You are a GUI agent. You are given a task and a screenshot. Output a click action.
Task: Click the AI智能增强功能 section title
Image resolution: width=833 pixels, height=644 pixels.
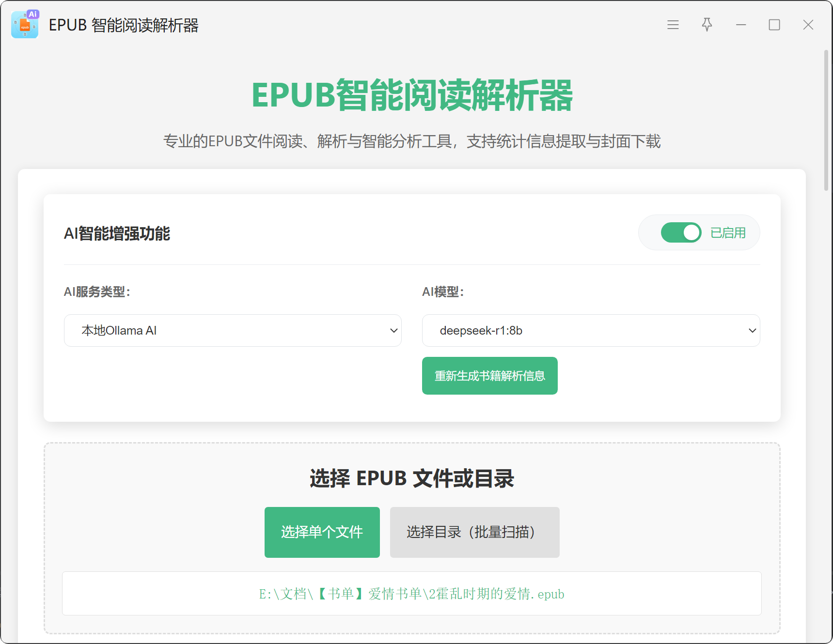coord(117,234)
